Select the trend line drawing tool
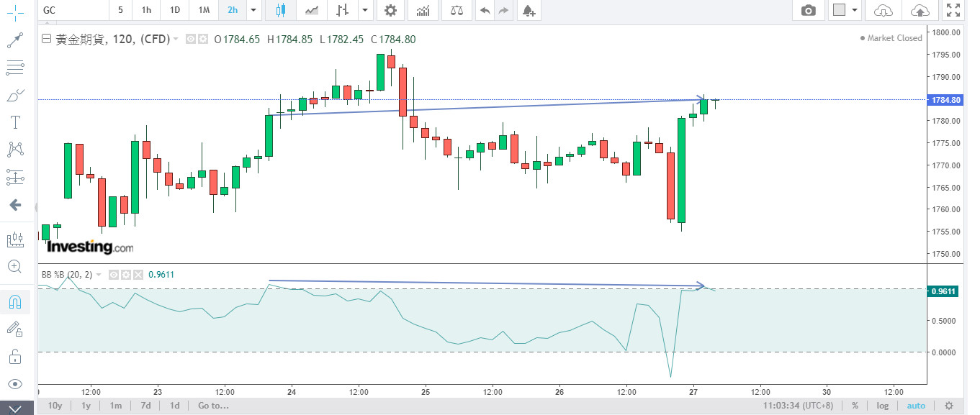 [15, 40]
